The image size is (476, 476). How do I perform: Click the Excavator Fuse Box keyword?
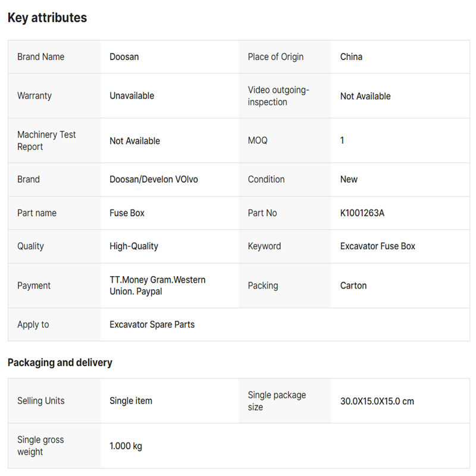pos(378,246)
